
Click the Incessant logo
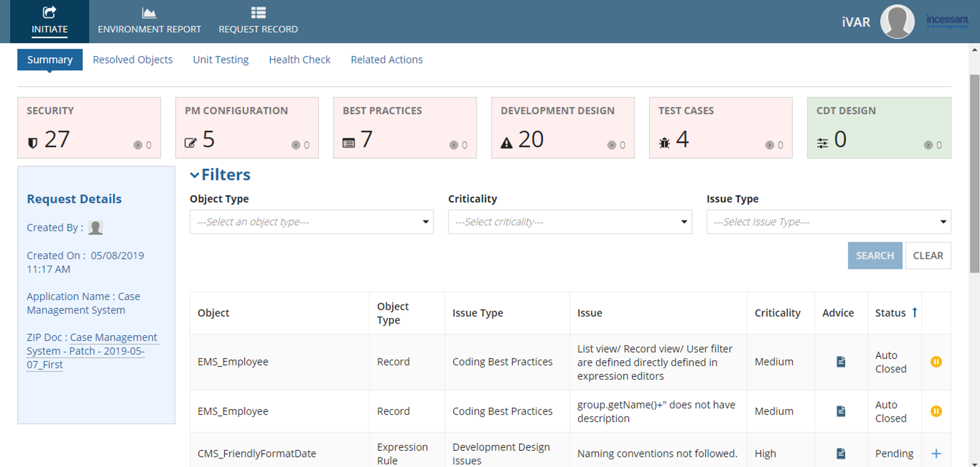click(x=947, y=21)
